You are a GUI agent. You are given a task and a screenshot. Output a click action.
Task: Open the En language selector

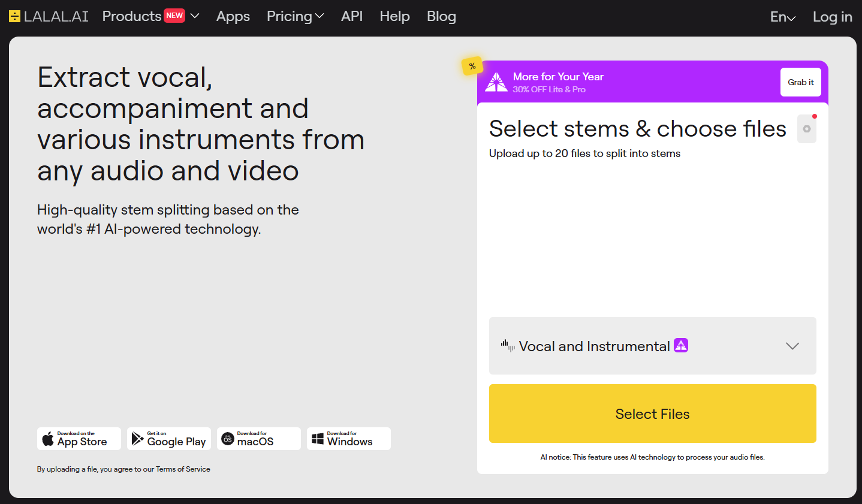(782, 17)
